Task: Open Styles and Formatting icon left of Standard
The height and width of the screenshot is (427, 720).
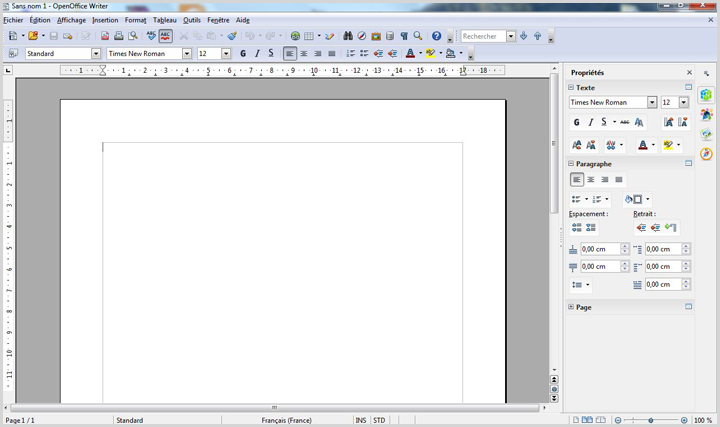Action: [x=13, y=53]
